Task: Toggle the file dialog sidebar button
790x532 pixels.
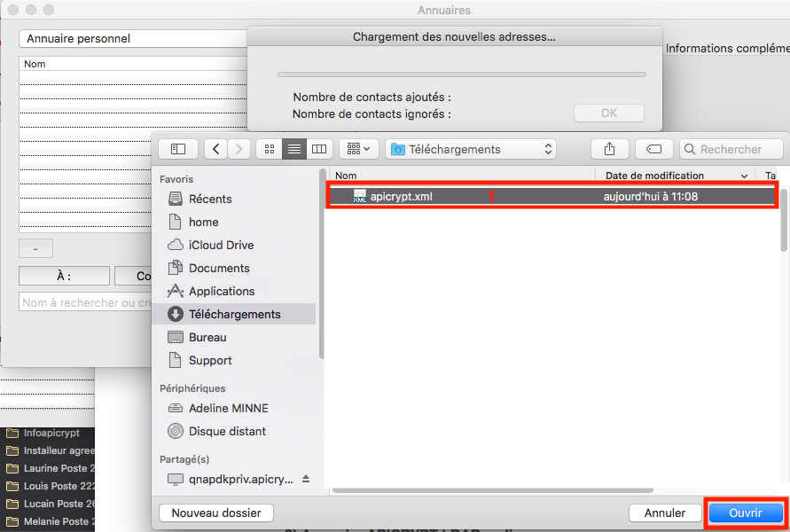Action: pos(178,149)
